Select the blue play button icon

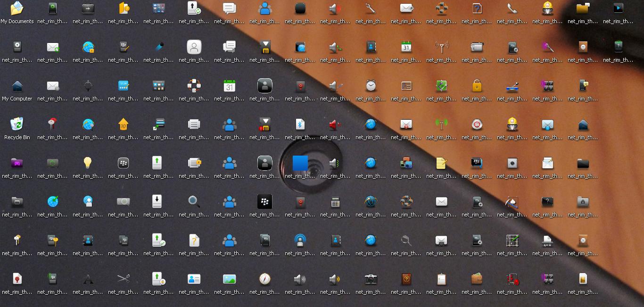[x=618, y=8]
